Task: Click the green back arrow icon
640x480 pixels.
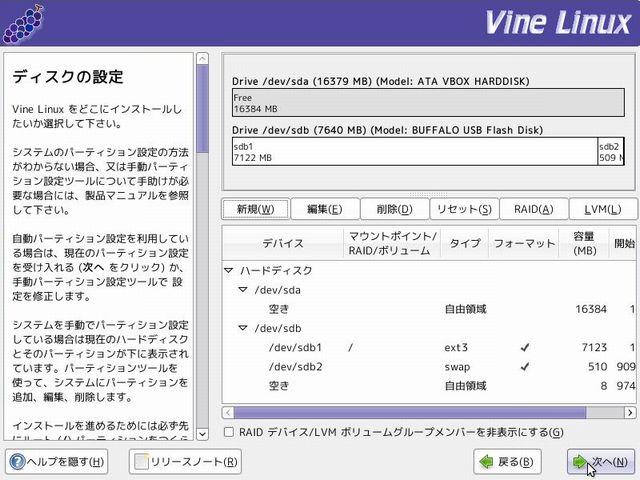Action: [485, 461]
